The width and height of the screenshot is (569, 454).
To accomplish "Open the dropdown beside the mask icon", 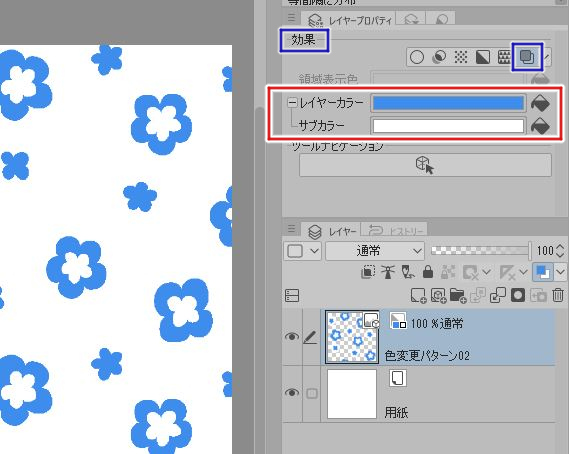I will 487,272.
